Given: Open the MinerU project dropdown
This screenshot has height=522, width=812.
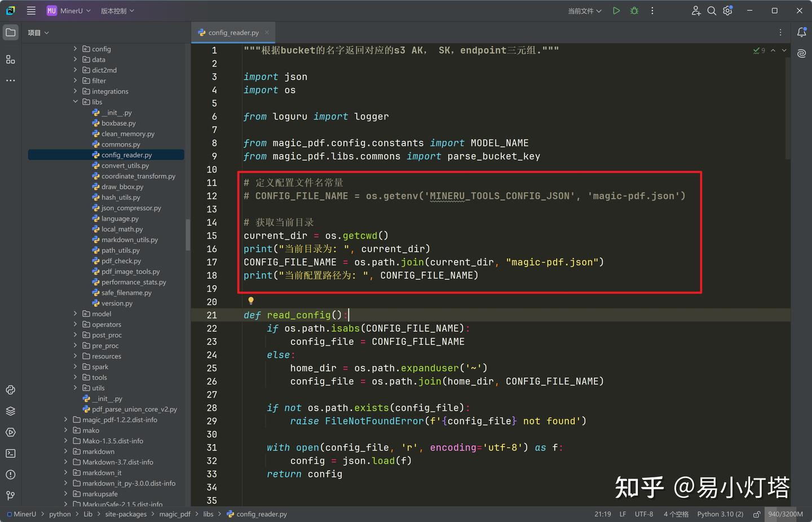Looking at the screenshot, I should tap(68, 11).
